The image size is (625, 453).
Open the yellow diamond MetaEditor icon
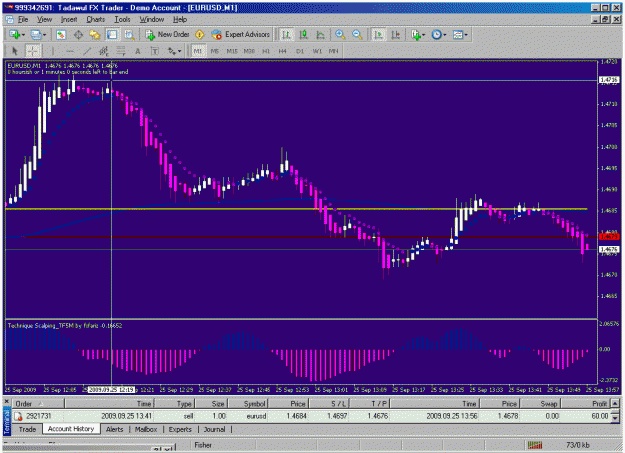pyautogui.click(x=199, y=35)
